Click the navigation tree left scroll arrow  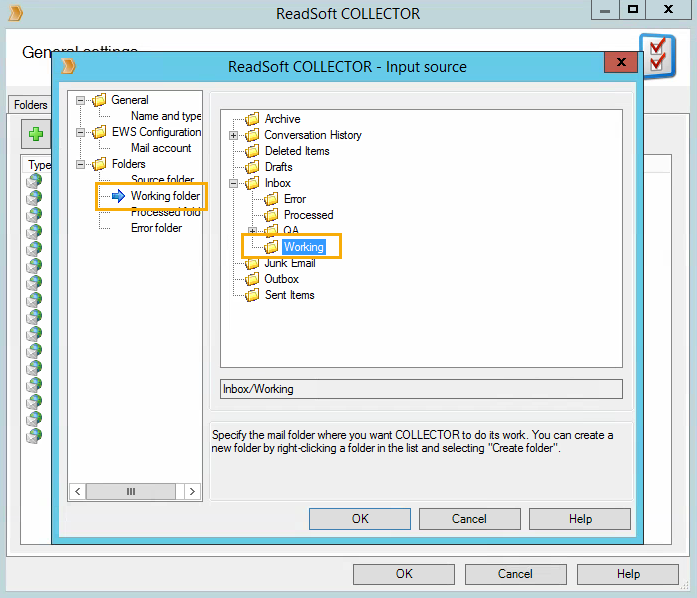(x=78, y=491)
